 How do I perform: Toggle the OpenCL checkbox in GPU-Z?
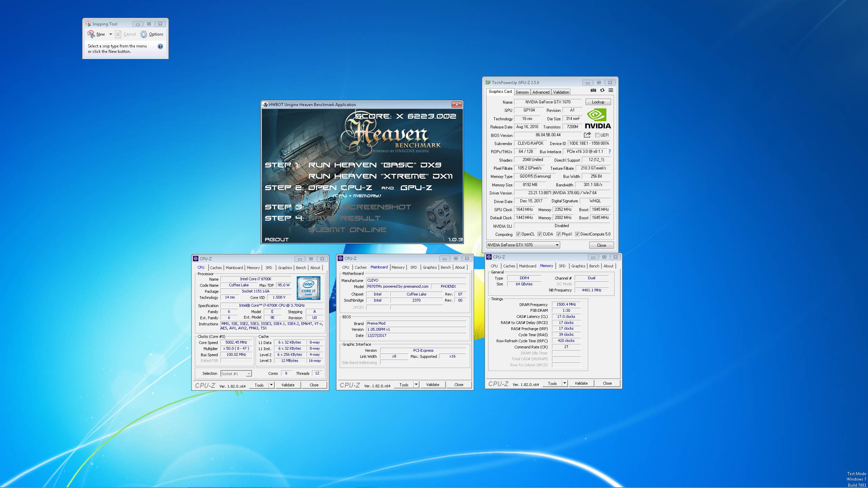click(x=518, y=234)
